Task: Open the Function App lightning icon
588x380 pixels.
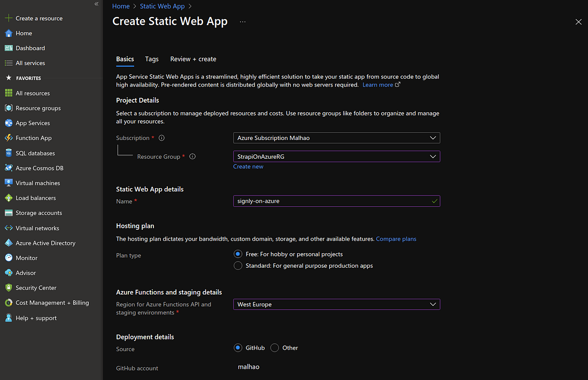Action: point(8,138)
